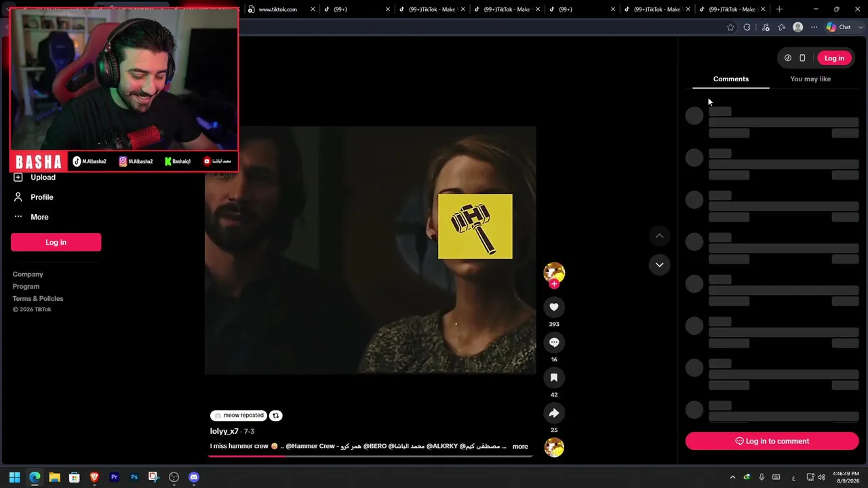This screenshot has width=868, height=488.
Task: Open the browser media control icon
Action: [766, 27]
